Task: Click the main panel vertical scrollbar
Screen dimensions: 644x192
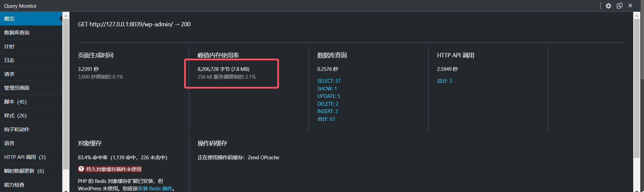Action: click(x=637, y=88)
